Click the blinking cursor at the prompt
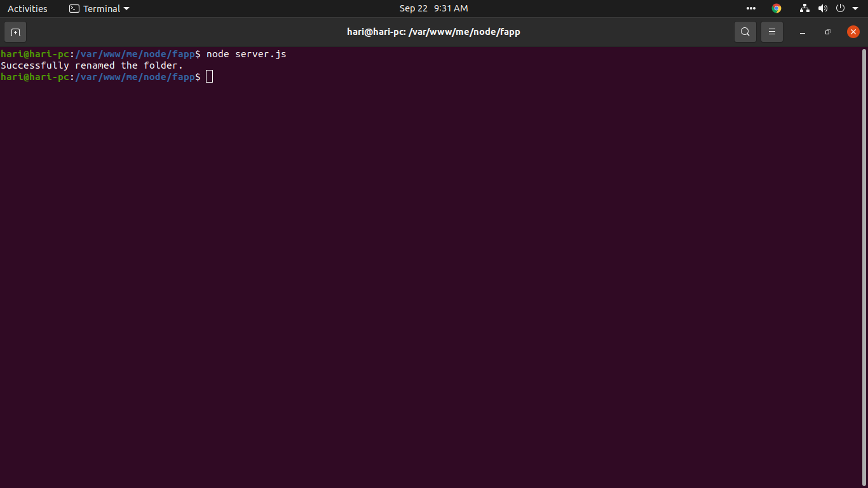 pos(209,76)
